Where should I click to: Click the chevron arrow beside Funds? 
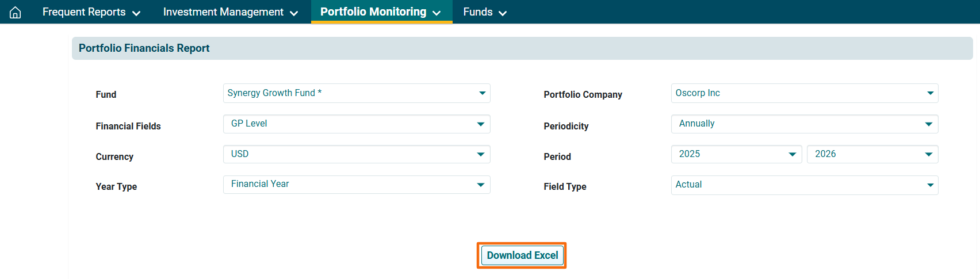(503, 13)
